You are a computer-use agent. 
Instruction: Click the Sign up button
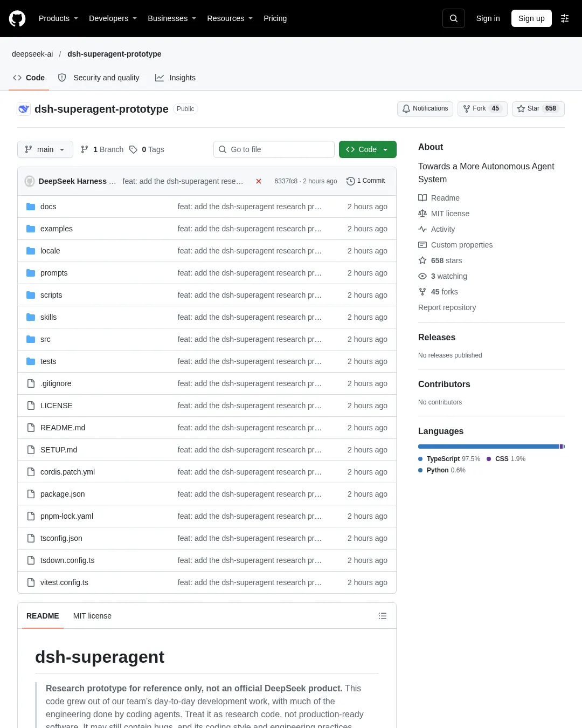click(531, 18)
